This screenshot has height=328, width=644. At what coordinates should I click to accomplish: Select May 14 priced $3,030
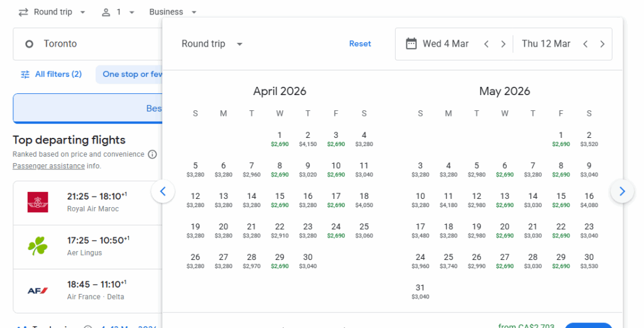[533, 200]
